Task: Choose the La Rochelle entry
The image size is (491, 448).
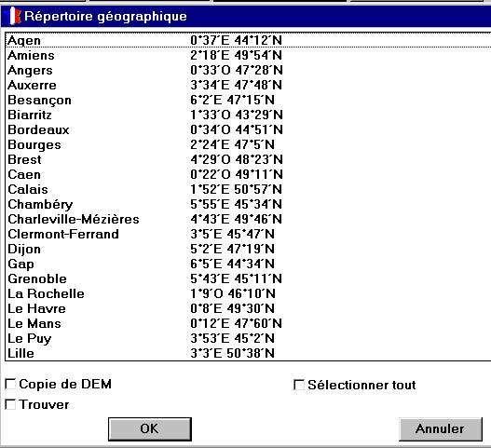Action: point(248,293)
